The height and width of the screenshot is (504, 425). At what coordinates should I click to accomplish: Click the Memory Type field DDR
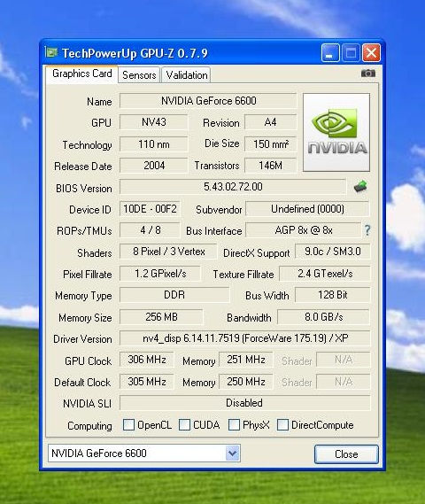(x=174, y=295)
